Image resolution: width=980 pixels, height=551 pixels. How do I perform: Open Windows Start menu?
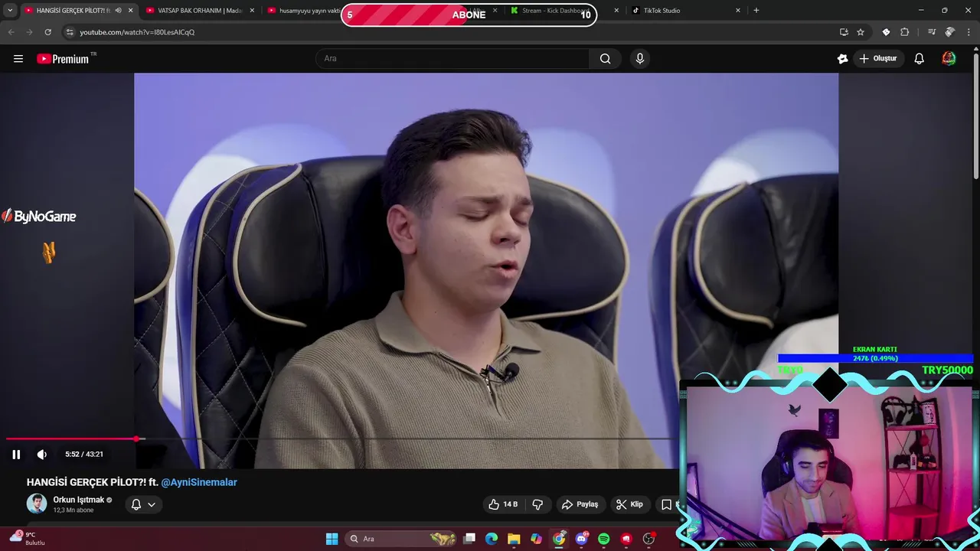click(332, 539)
